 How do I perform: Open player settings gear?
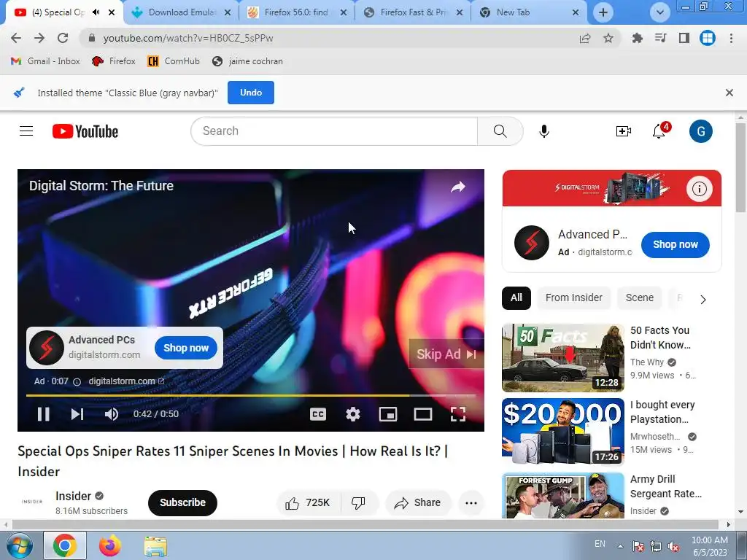click(x=353, y=414)
